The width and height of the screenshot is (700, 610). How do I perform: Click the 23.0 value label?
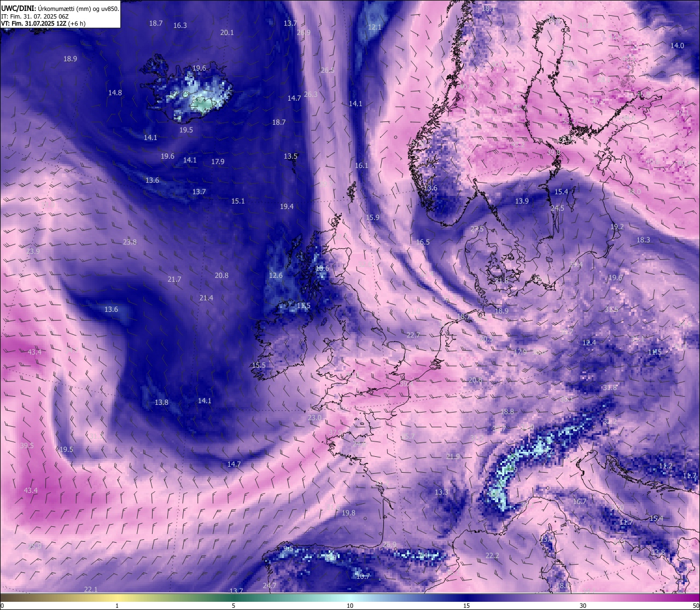pyautogui.click(x=314, y=418)
